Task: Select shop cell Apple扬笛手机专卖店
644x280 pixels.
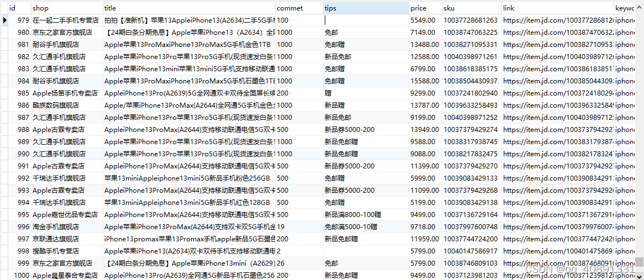Action: 67,93
